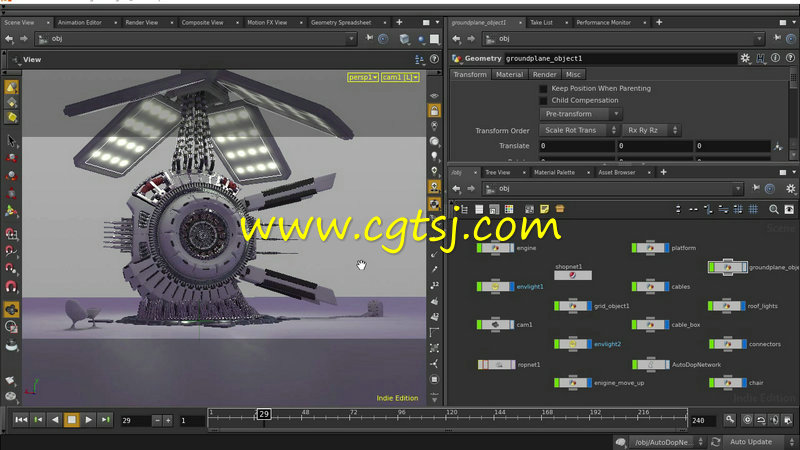Screen dimensions: 800x450
Task: Open the persp1 viewport menu
Action: pyautogui.click(x=363, y=77)
